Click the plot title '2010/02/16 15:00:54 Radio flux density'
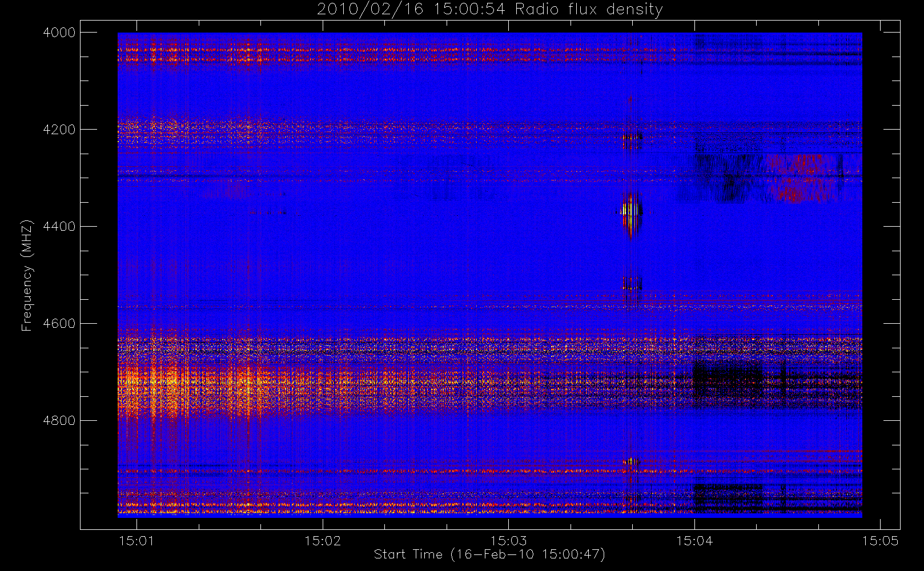Screen dimensions: 924x571 (489, 10)
